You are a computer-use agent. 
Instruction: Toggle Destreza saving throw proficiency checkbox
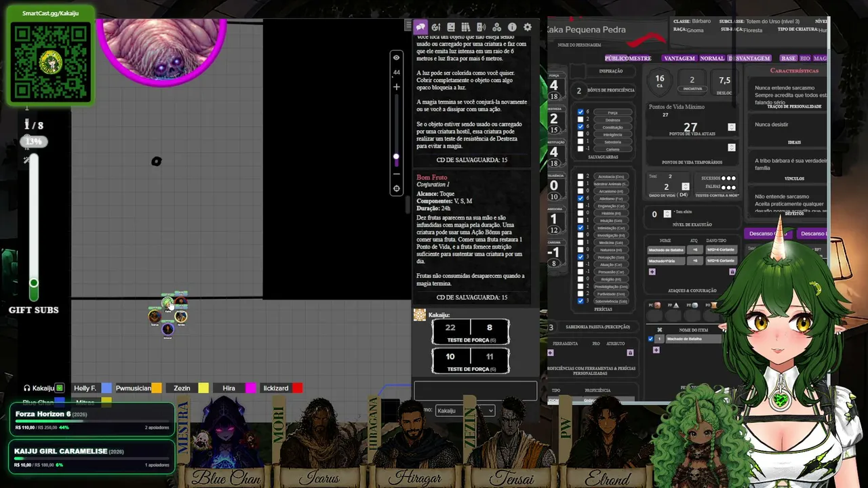pyautogui.click(x=580, y=120)
